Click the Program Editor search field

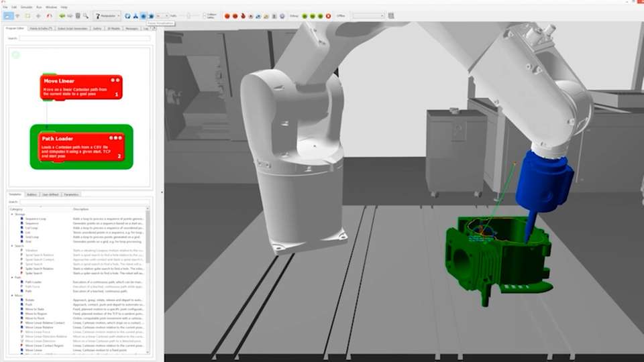point(85,38)
